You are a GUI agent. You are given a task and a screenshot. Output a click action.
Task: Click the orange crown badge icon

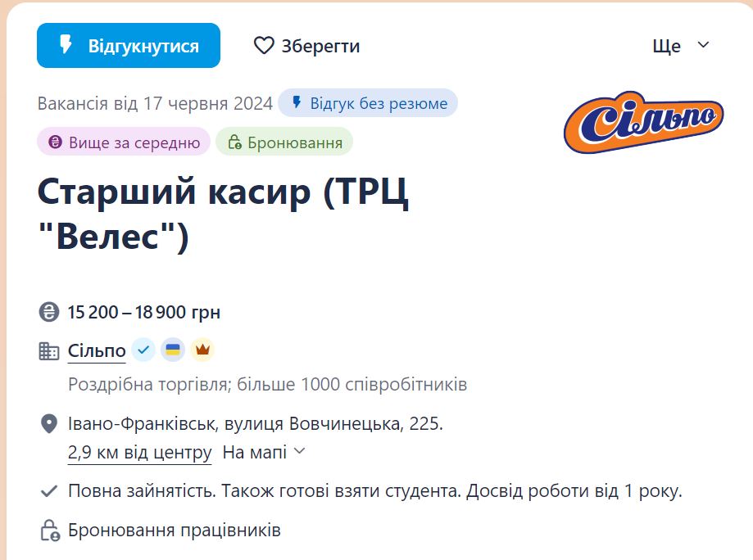202,350
